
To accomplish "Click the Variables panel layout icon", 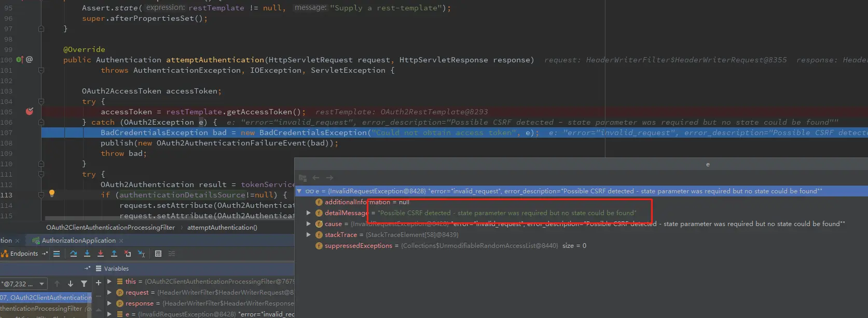I will point(99,269).
